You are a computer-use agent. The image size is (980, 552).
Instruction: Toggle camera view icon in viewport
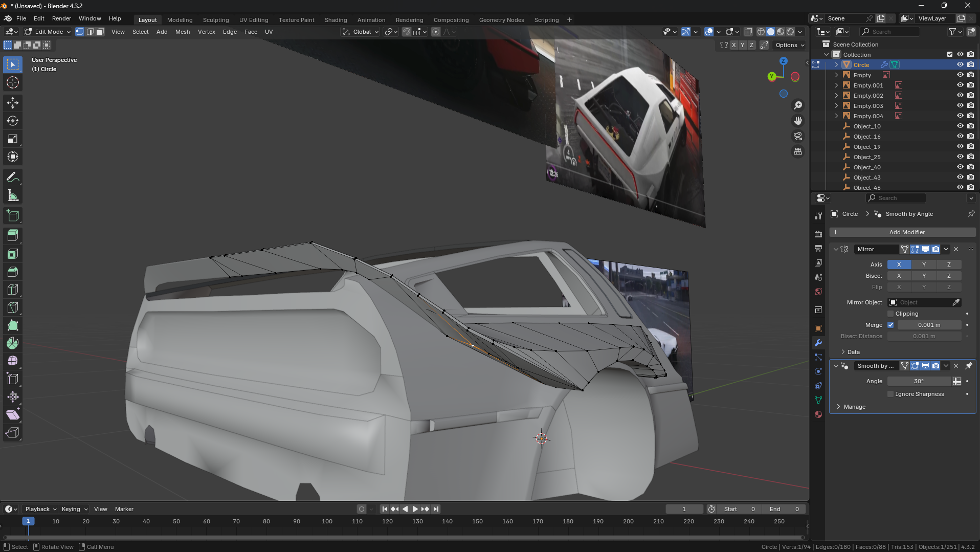click(x=798, y=136)
